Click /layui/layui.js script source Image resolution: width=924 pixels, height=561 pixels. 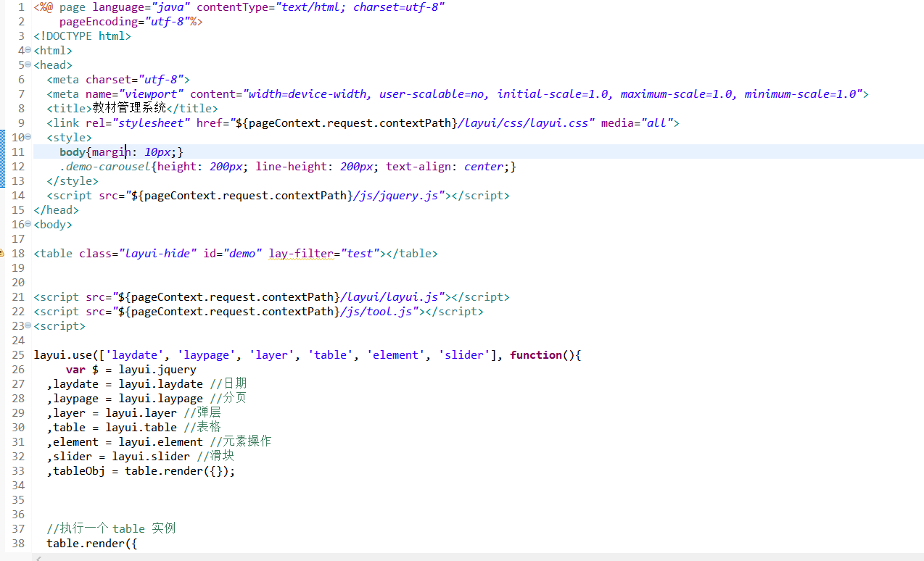[389, 296]
